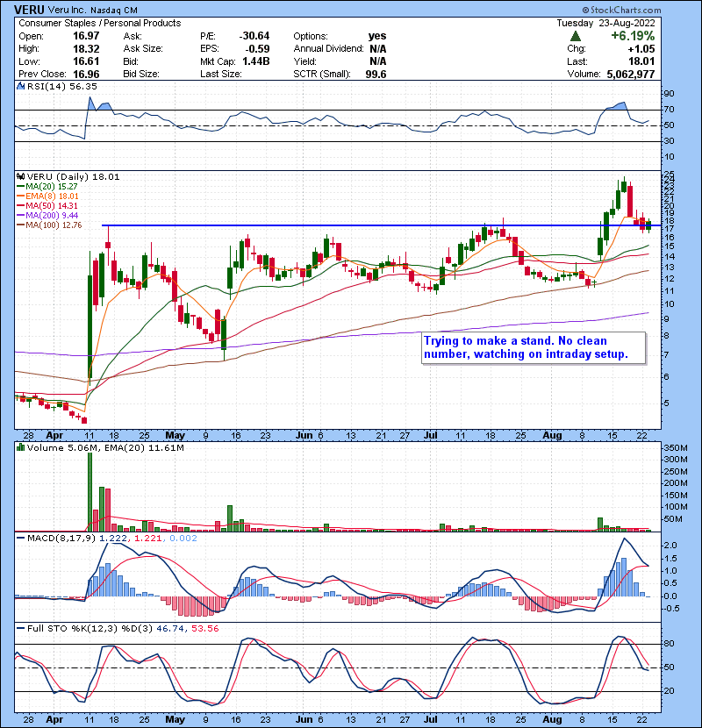Click the RSI(14) 56.35 indicator label

click(62, 86)
